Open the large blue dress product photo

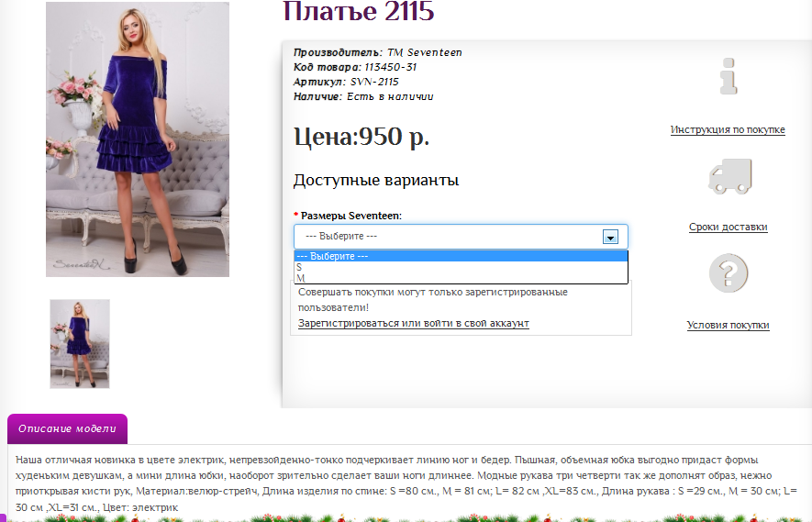(138, 139)
